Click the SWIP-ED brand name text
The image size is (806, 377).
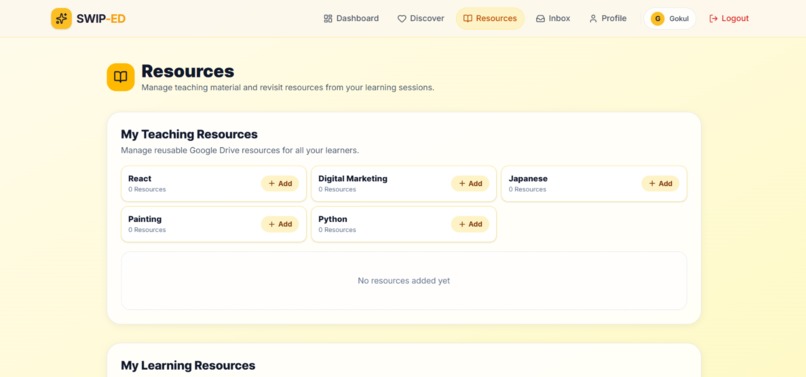click(101, 19)
